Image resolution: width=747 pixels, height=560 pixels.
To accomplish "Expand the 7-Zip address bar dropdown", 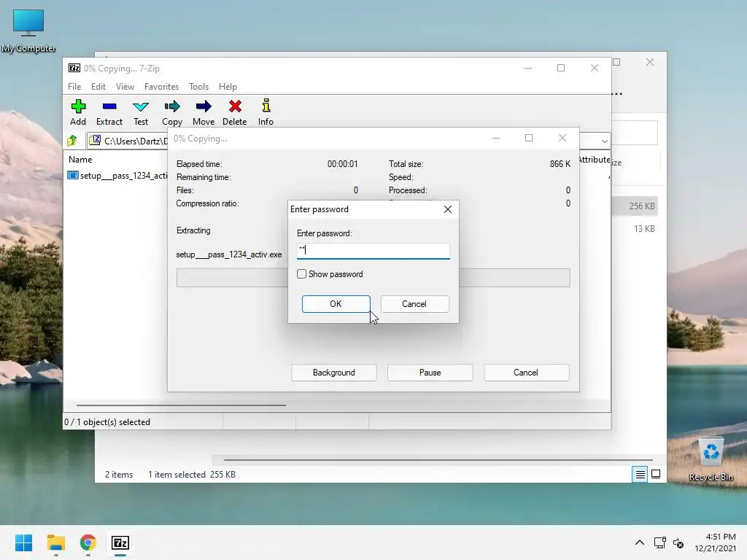I will point(604,141).
